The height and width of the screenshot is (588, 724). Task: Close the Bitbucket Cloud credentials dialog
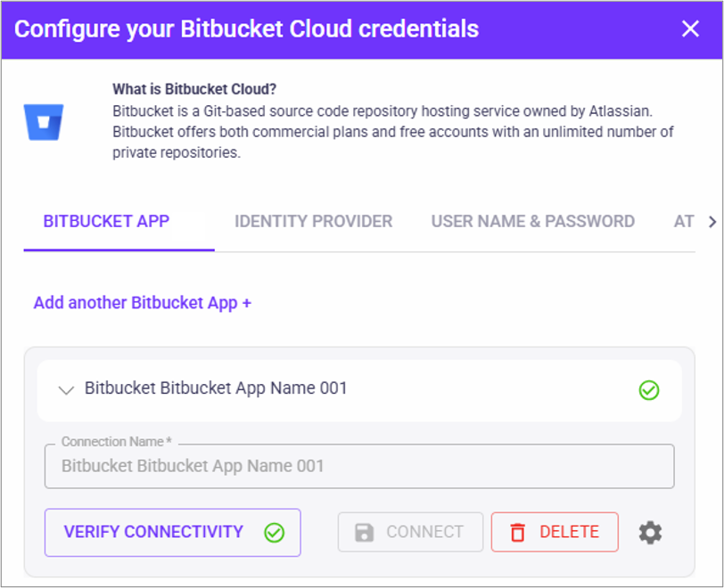click(690, 29)
